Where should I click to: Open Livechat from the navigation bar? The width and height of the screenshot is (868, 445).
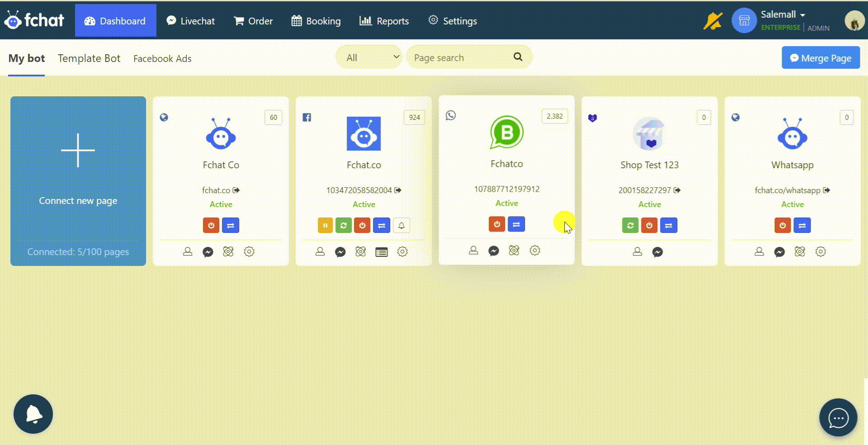pos(190,21)
